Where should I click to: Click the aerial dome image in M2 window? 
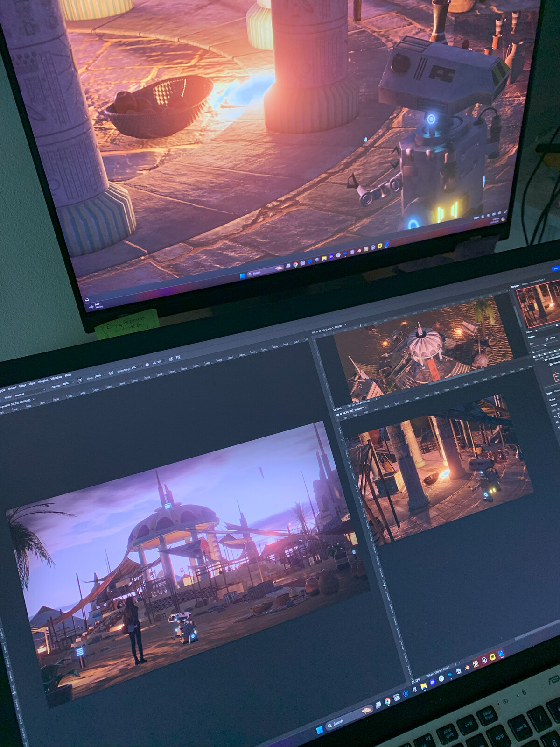coord(422,350)
